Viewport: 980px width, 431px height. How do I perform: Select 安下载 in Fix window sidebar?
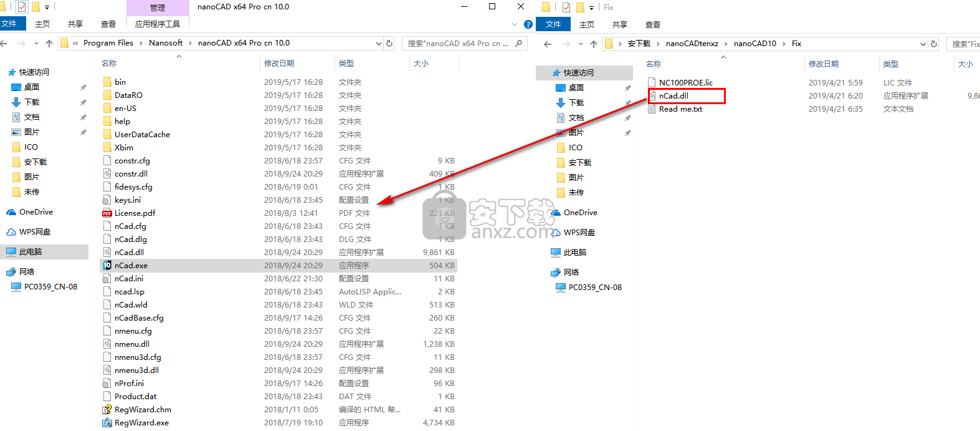click(x=579, y=163)
